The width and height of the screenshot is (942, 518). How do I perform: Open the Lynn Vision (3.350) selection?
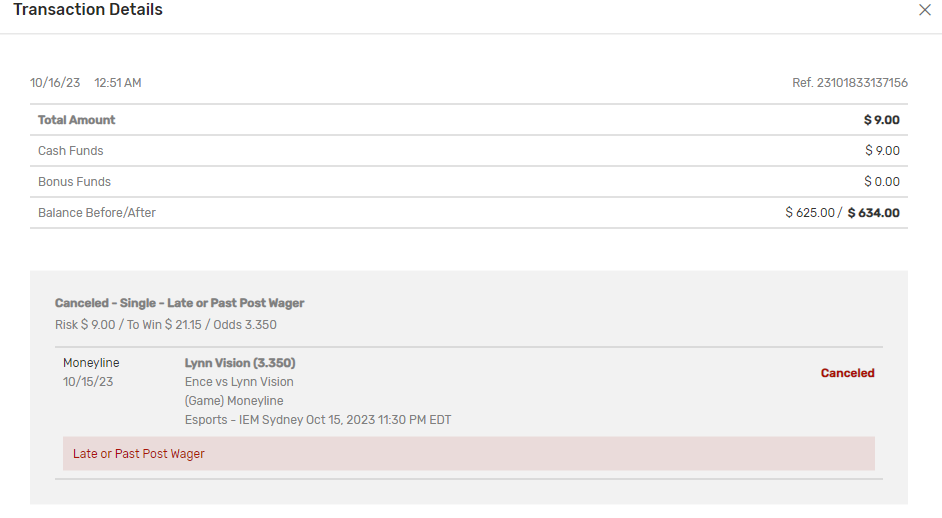click(x=240, y=363)
